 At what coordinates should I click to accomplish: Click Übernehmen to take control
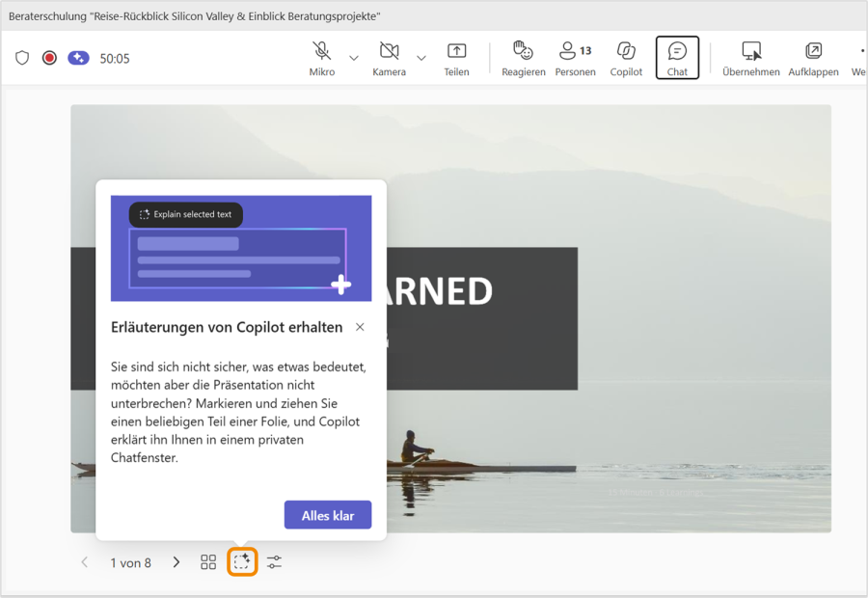[x=751, y=58]
